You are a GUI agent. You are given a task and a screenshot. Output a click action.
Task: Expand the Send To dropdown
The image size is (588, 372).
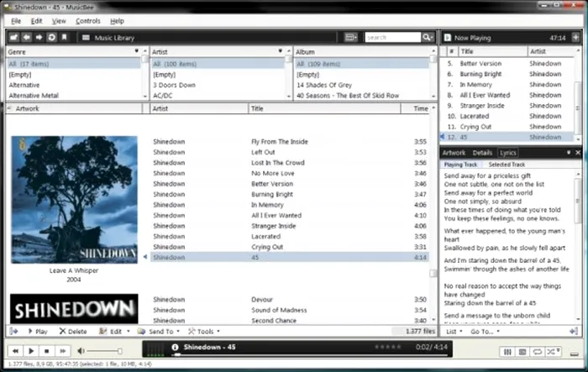(x=159, y=332)
